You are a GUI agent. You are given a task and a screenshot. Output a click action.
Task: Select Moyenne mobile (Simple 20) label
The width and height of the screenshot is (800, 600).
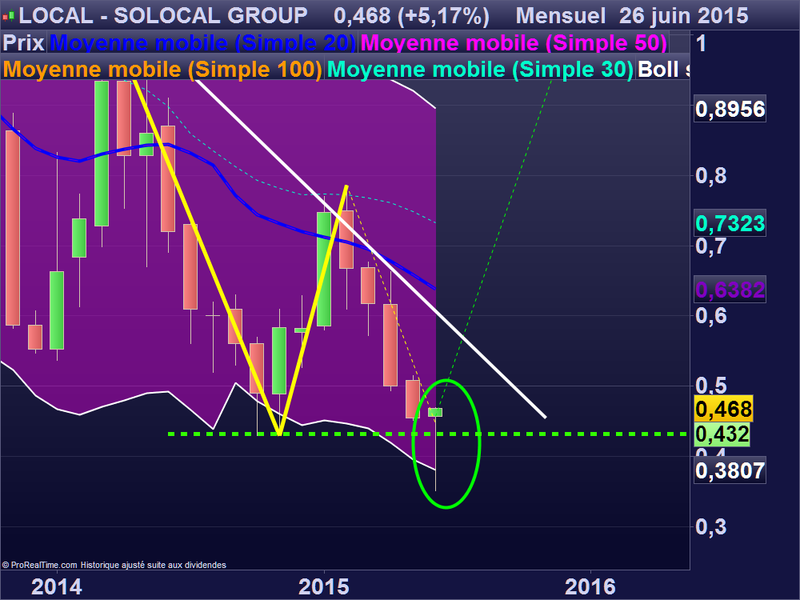click(x=203, y=43)
